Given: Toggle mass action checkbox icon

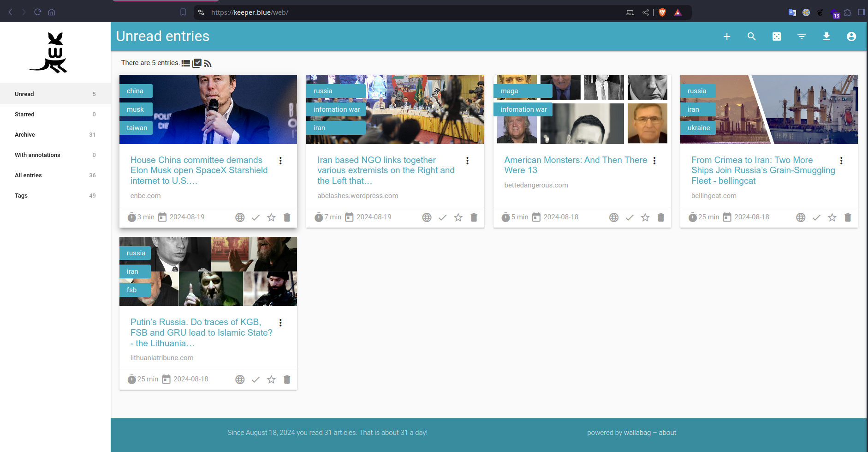Looking at the screenshot, I should (x=197, y=63).
